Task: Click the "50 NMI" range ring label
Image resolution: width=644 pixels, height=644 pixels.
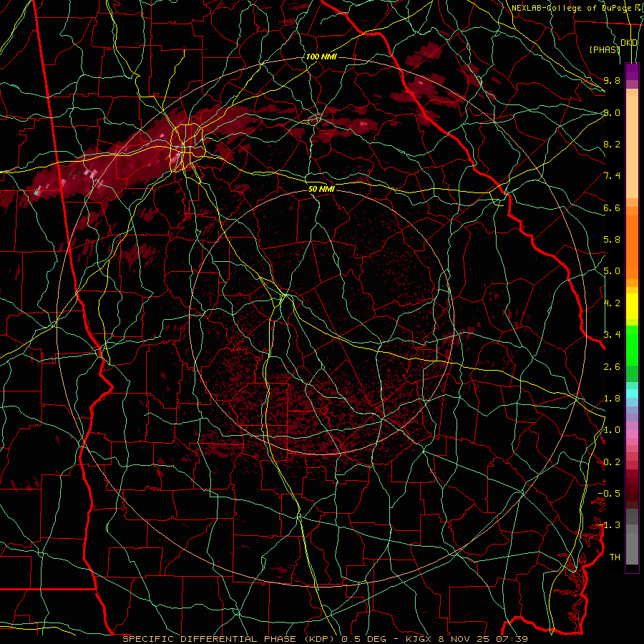Action: click(x=321, y=190)
